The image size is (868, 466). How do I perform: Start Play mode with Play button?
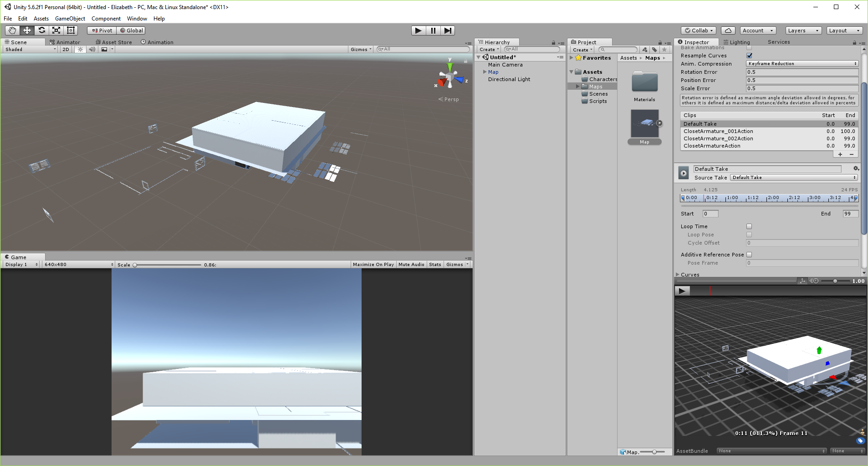(419, 31)
